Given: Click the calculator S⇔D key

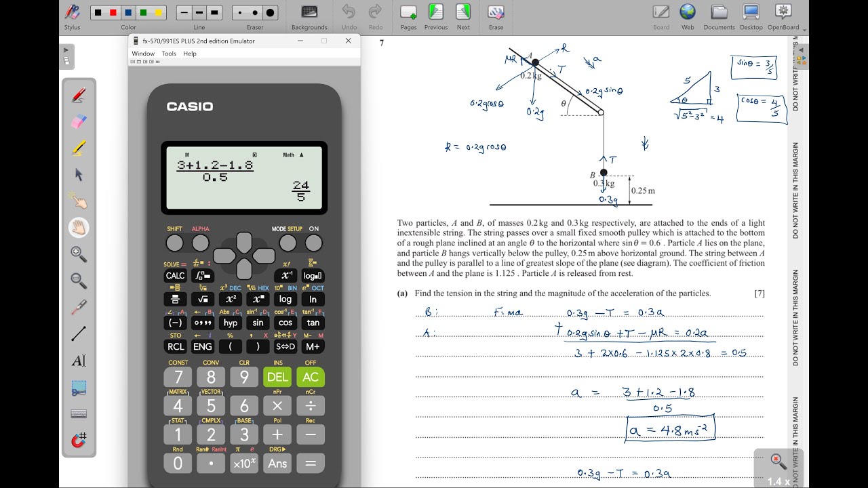Looking at the screenshot, I should click(285, 346).
